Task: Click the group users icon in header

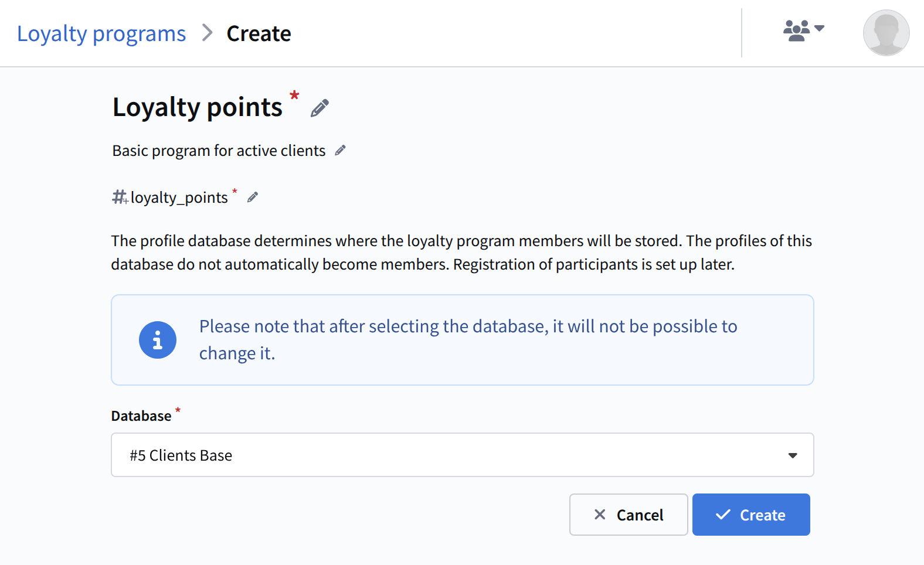Action: tap(796, 30)
